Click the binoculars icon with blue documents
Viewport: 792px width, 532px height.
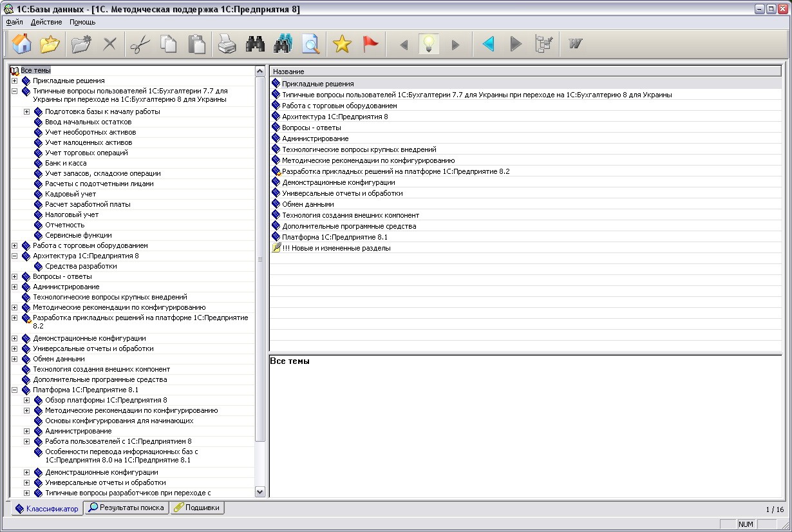click(283, 44)
